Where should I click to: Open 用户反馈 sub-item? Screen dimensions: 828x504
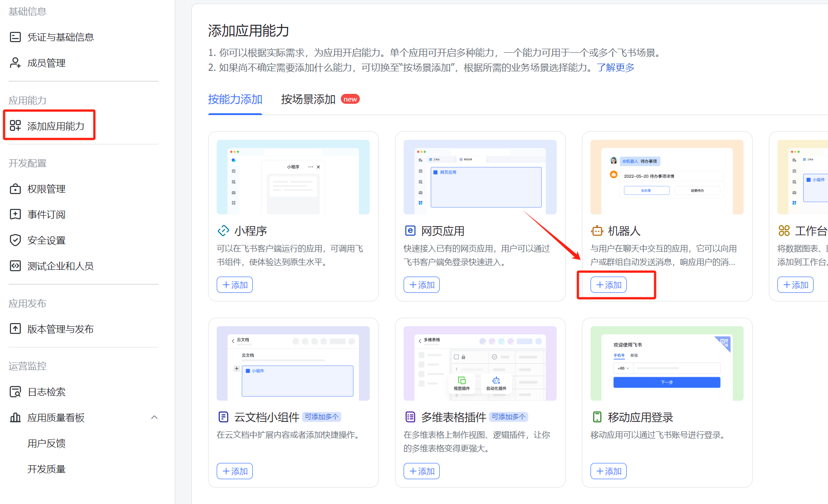point(47,443)
